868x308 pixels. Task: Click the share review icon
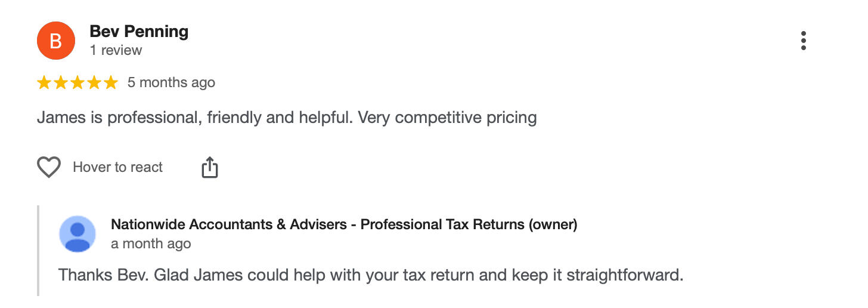click(209, 168)
